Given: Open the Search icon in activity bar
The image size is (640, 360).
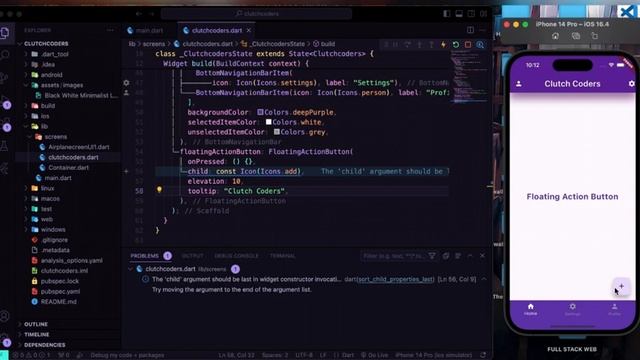Looking at the screenshot, I should (x=5, y=54).
